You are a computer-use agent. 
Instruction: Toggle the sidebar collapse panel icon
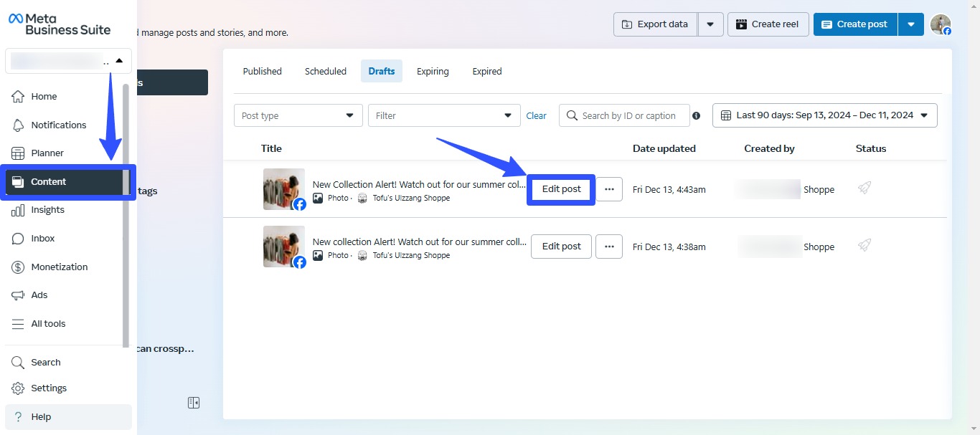coord(194,403)
